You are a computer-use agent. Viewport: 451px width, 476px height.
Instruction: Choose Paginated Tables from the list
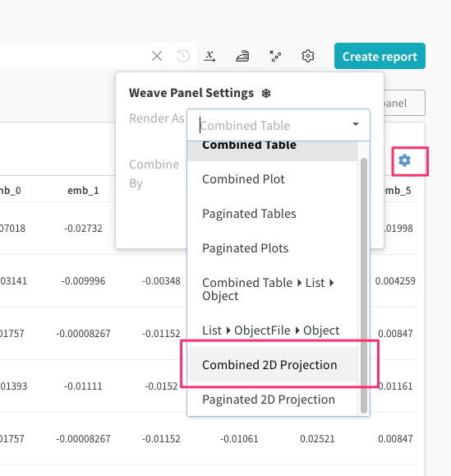(x=273, y=214)
